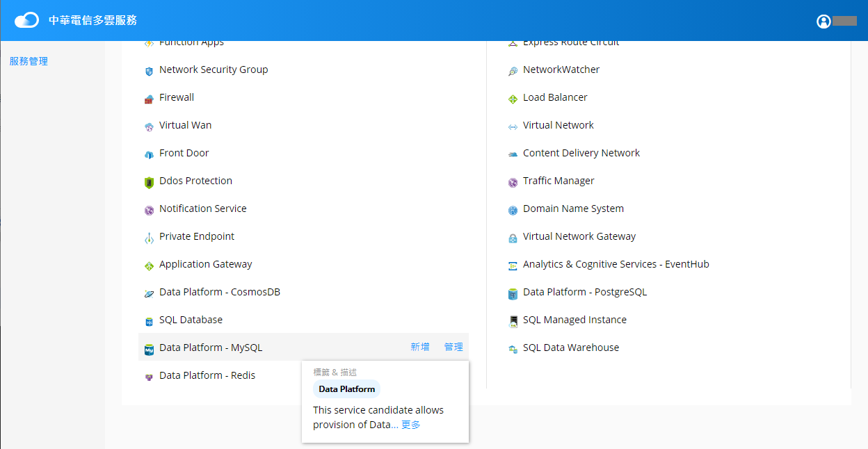
Task: Select the Application Gateway service text
Action: 206,264
